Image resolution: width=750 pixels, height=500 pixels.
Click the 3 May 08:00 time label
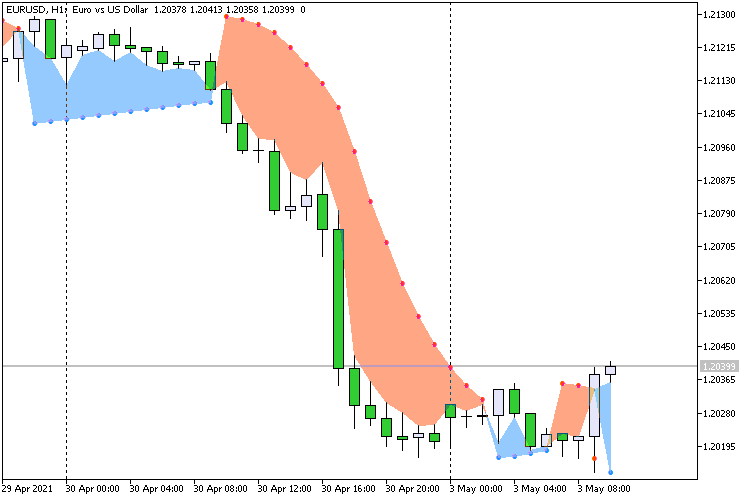pyautogui.click(x=604, y=489)
